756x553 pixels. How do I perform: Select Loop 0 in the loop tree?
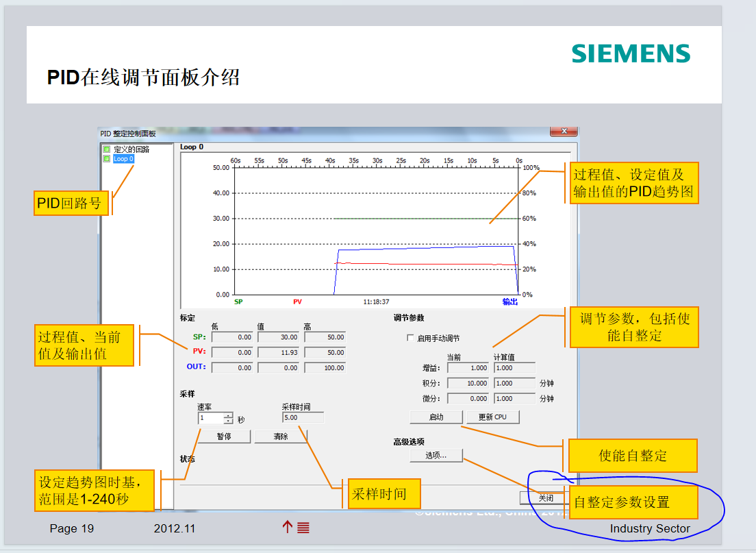(123, 159)
